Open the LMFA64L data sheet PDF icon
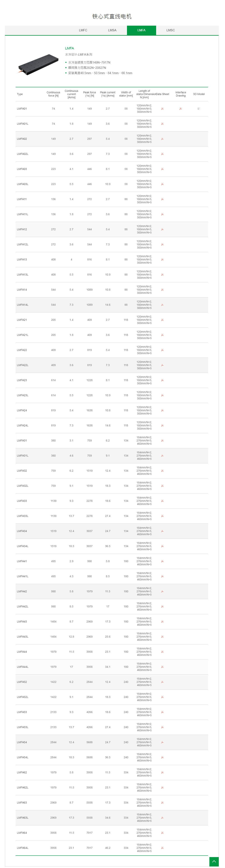 coord(162,848)
